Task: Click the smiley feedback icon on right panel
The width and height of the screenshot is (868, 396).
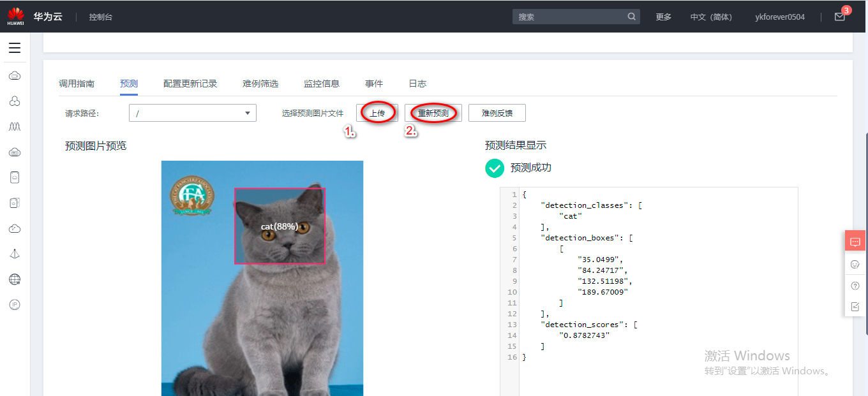Action: [x=855, y=264]
